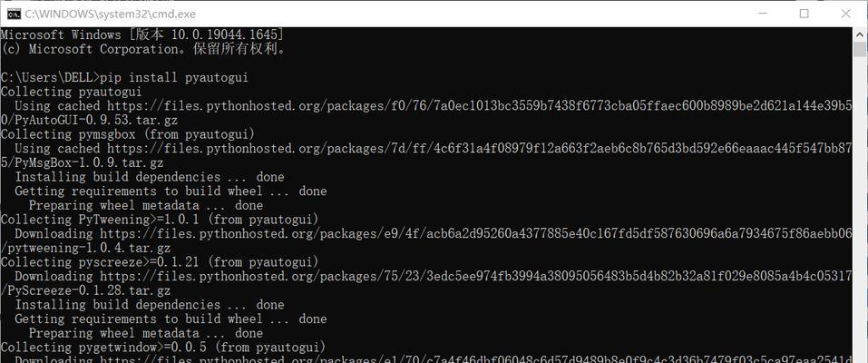This screenshot has width=868, height=363.
Task: Click the Microsoft Windows version line
Action: point(142,34)
